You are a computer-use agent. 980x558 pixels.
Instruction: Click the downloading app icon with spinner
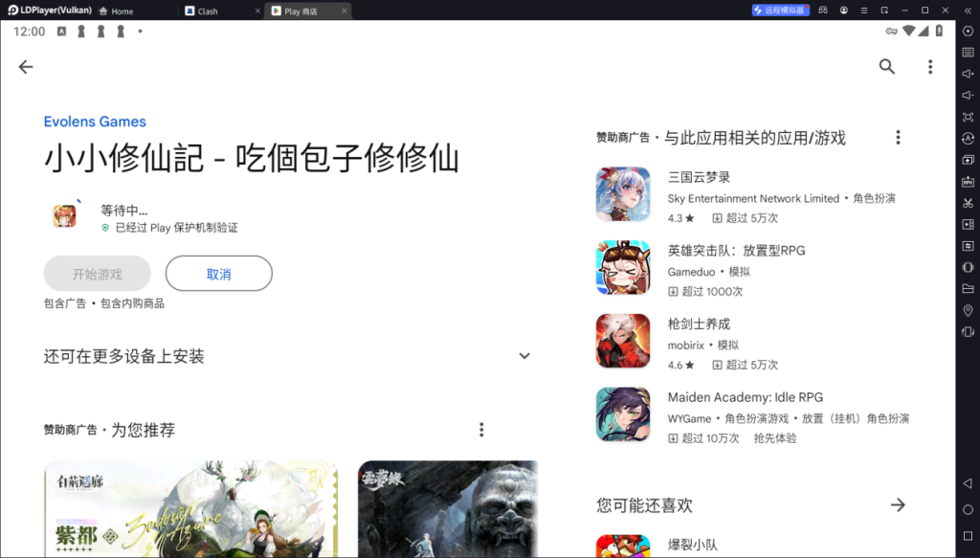pyautogui.click(x=64, y=216)
